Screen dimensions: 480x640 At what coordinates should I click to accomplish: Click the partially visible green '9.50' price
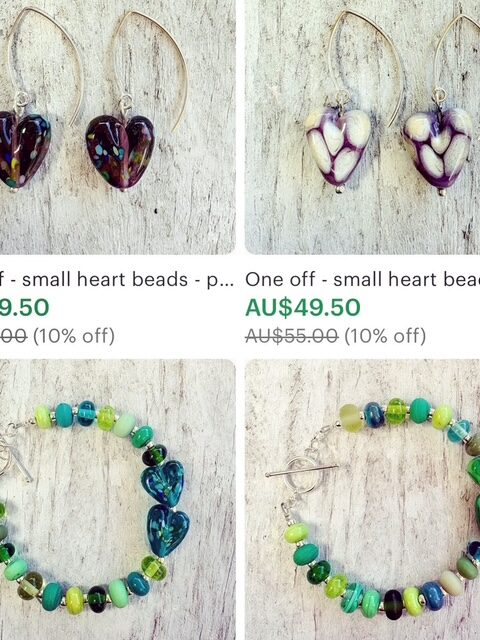click(x=24, y=308)
